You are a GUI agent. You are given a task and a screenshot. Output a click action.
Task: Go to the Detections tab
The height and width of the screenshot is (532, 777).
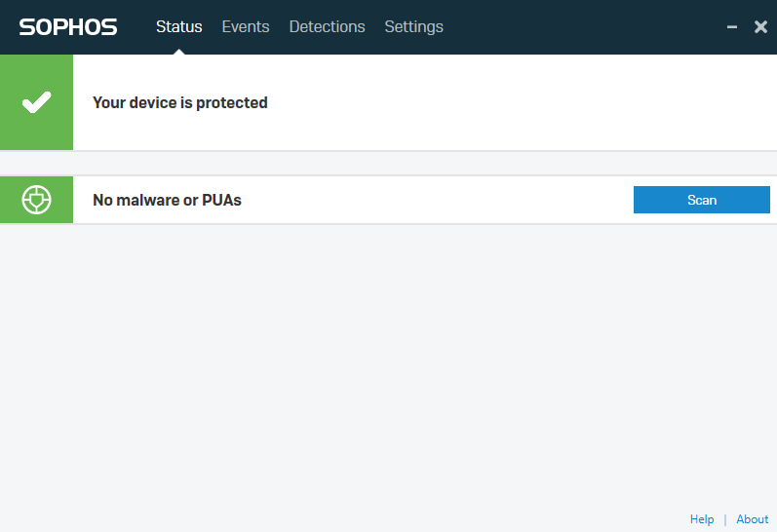(327, 27)
